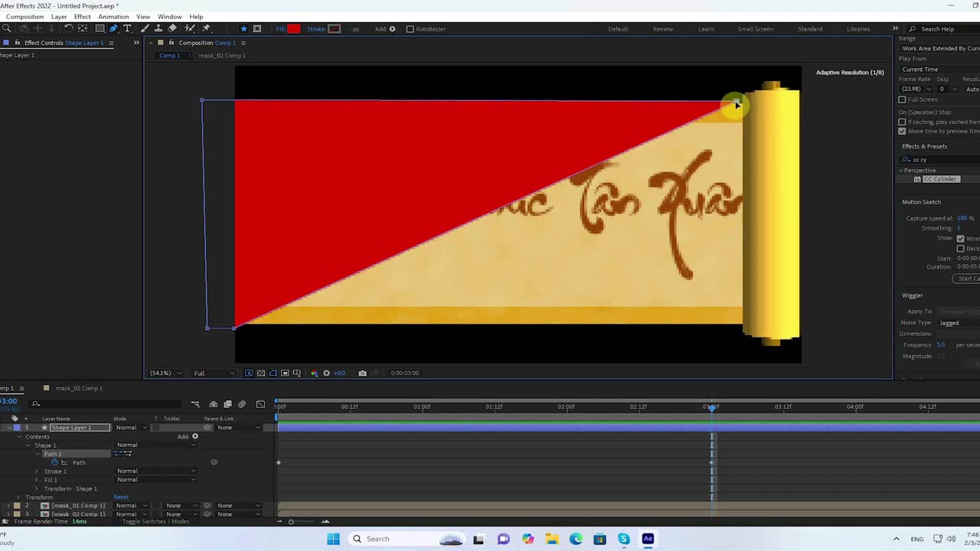Click the snapshot camera icon in the viewer
This screenshot has height=551, width=980.
click(362, 373)
